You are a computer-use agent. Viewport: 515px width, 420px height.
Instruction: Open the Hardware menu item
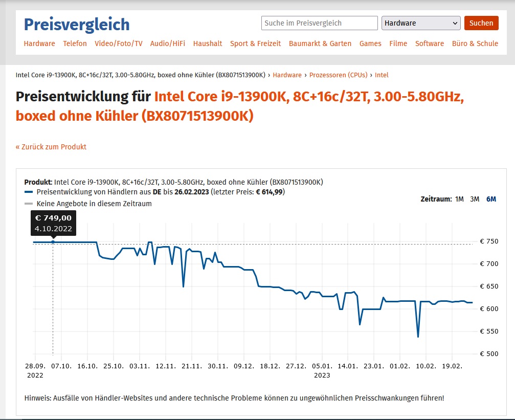click(x=39, y=43)
